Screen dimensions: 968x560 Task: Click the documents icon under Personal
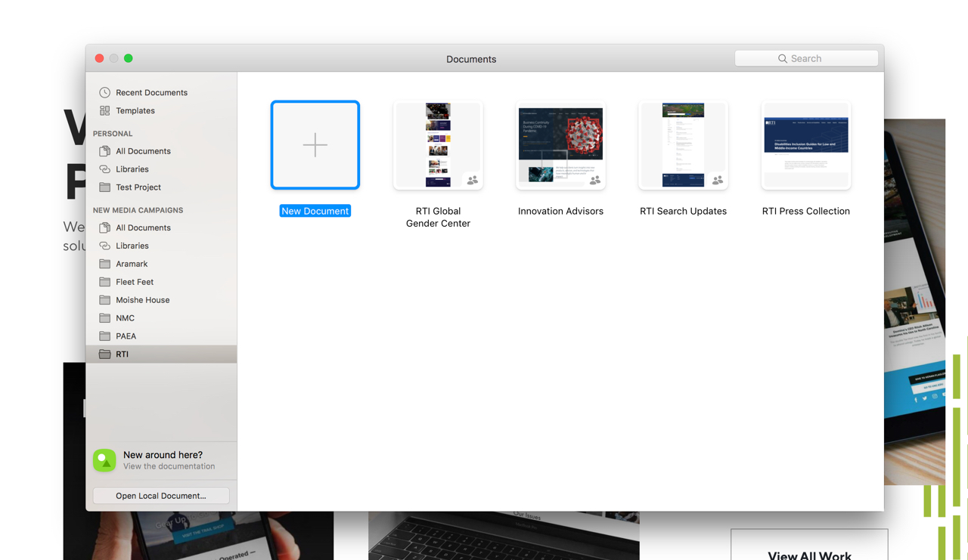click(x=105, y=151)
